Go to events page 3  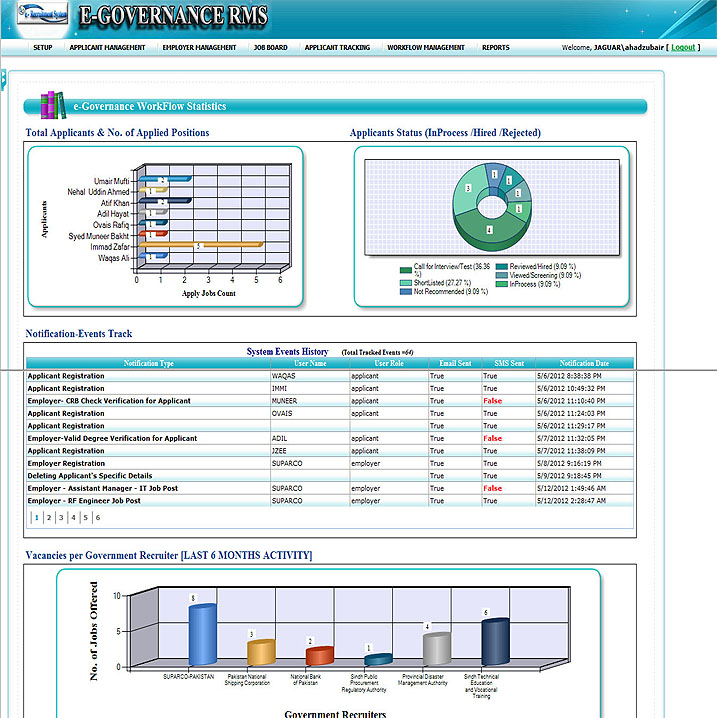[61, 517]
